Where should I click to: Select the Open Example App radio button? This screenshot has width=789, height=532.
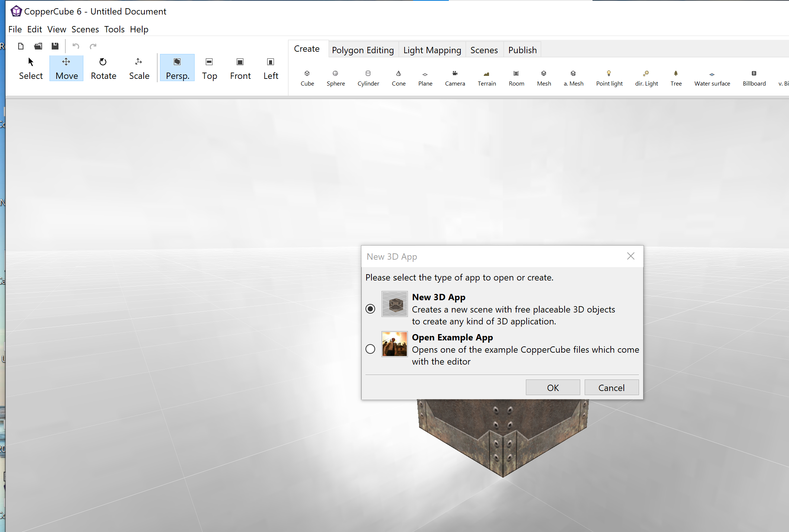click(370, 349)
